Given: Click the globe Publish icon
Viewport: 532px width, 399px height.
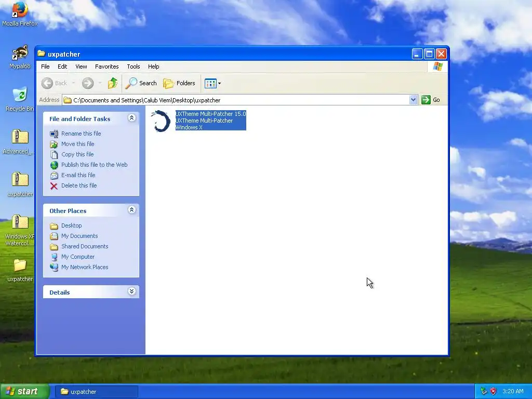Looking at the screenshot, I should (x=54, y=165).
